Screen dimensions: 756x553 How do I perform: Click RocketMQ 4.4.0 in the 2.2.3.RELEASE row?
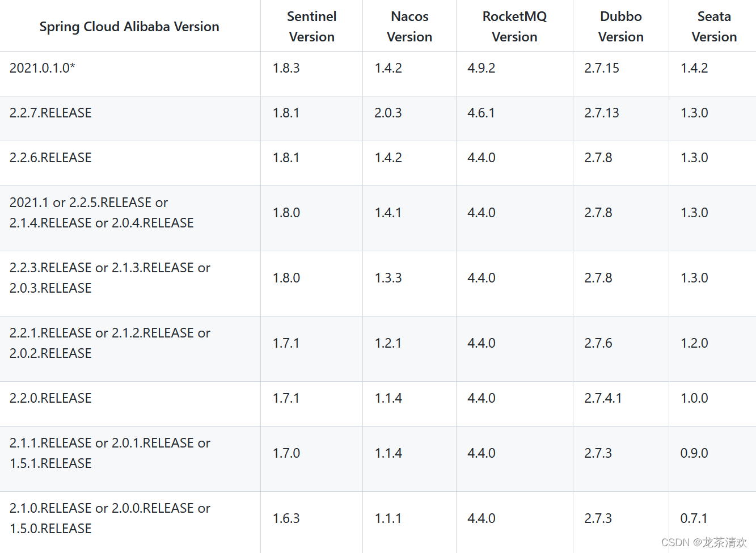click(482, 278)
